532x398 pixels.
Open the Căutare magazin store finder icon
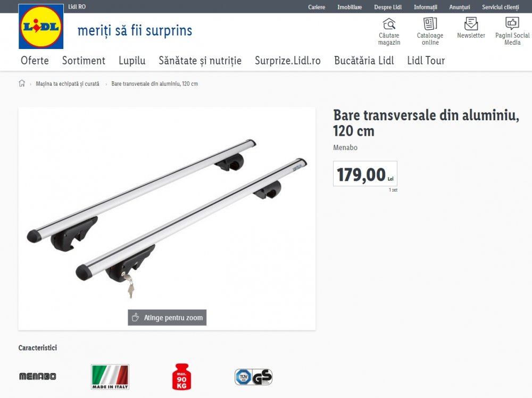coord(389,24)
